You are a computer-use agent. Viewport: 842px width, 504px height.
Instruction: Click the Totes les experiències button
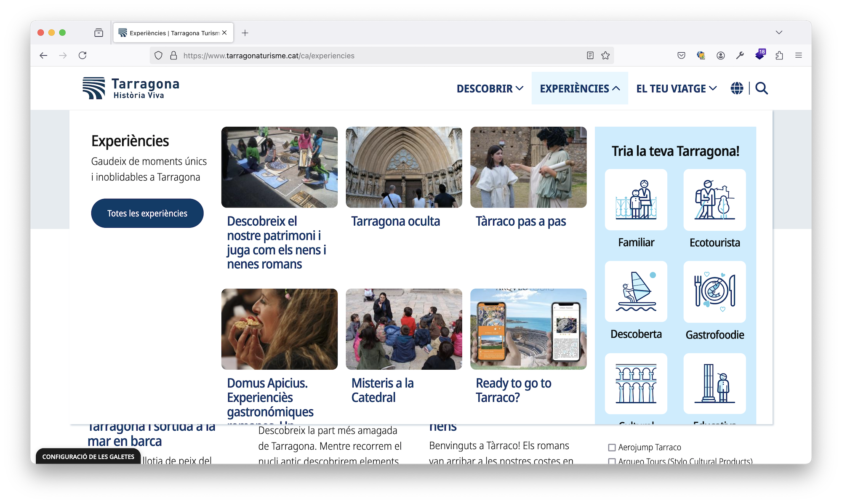(x=147, y=213)
